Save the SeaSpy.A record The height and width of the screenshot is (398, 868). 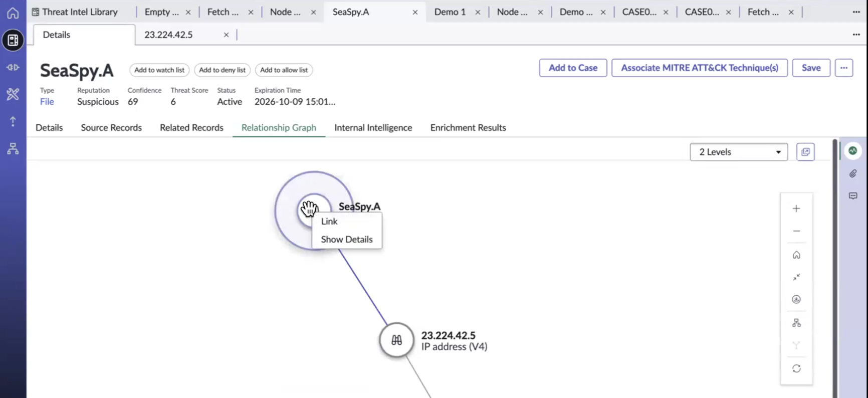[x=811, y=68]
